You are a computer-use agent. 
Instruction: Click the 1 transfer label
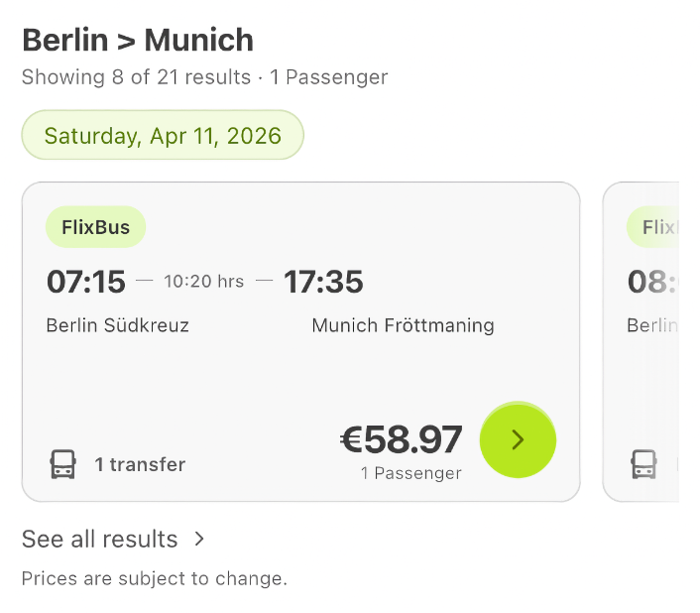pos(140,464)
